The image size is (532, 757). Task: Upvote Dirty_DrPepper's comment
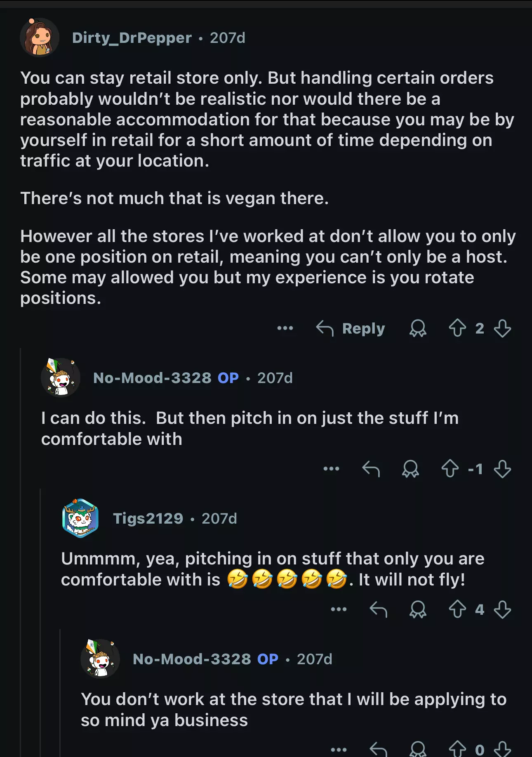coord(457,329)
